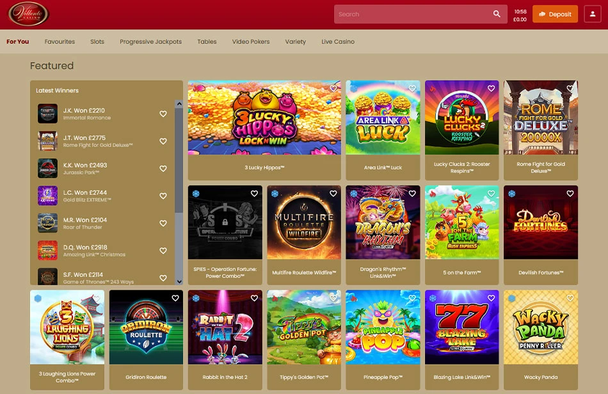Image resolution: width=608 pixels, height=394 pixels.
Task: Toggle heart on Pineapple Pop tile
Action: [x=412, y=298]
